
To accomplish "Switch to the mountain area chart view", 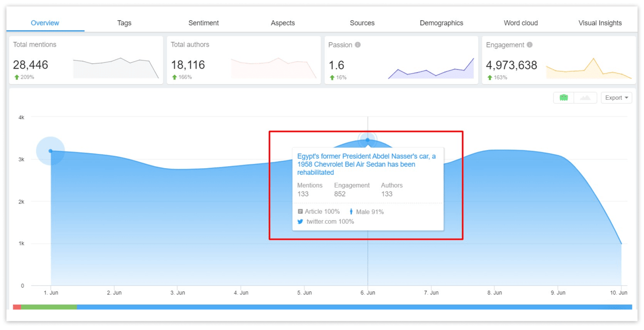I will pyautogui.click(x=585, y=98).
